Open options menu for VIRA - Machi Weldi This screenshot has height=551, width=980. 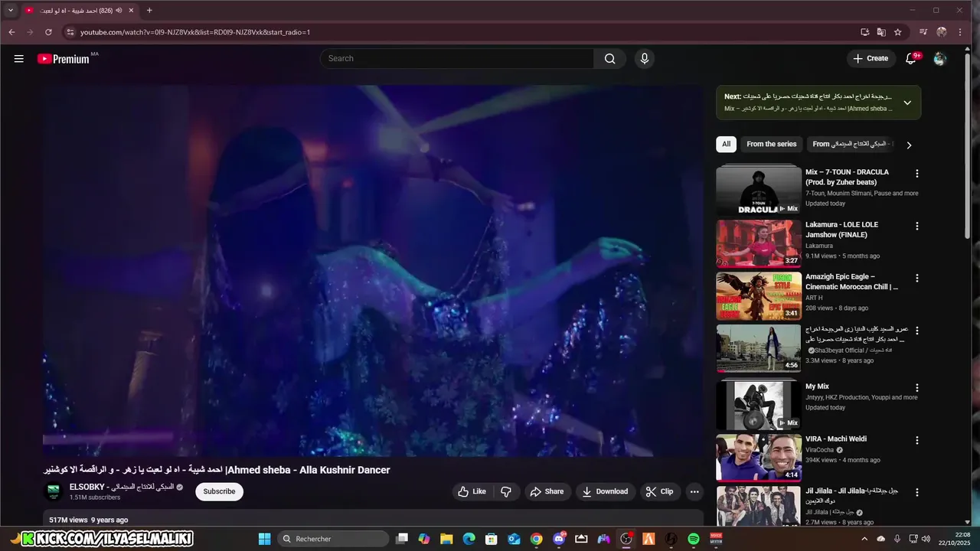point(916,440)
